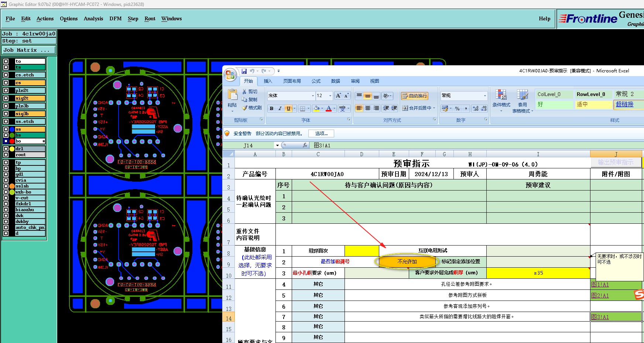Open the merge and center dropdown arrow
Image resolution: width=644 pixels, height=343 pixels.
(x=434, y=108)
